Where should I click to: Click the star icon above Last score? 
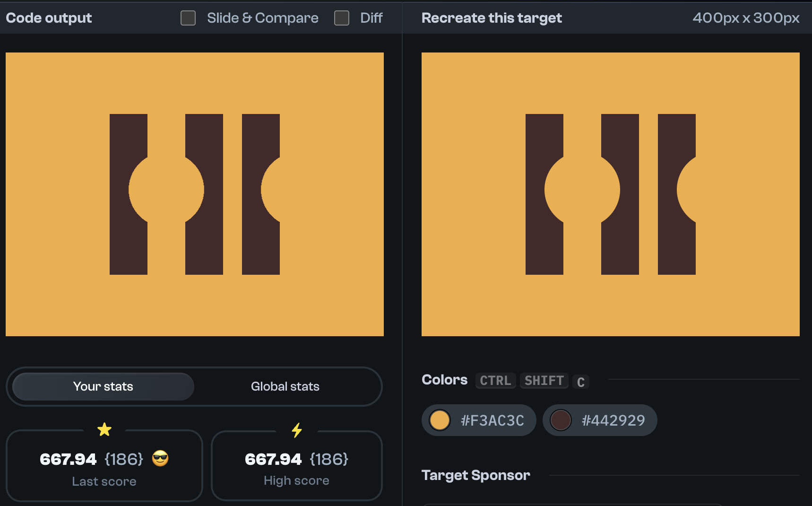(x=104, y=429)
